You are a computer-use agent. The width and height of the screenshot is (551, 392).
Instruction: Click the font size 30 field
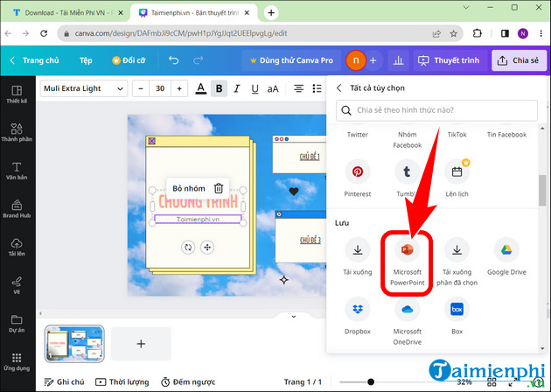[x=160, y=88]
